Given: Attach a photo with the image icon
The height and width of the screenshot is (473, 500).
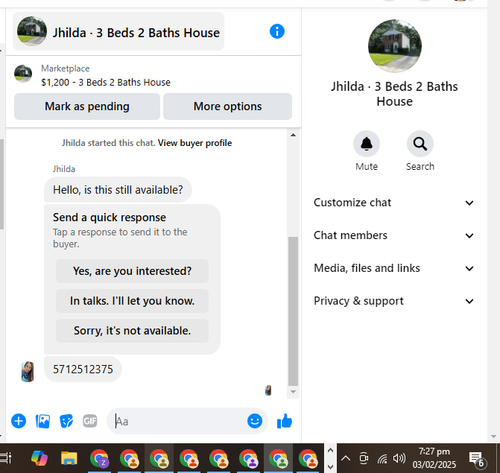Looking at the screenshot, I should point(43,421).
